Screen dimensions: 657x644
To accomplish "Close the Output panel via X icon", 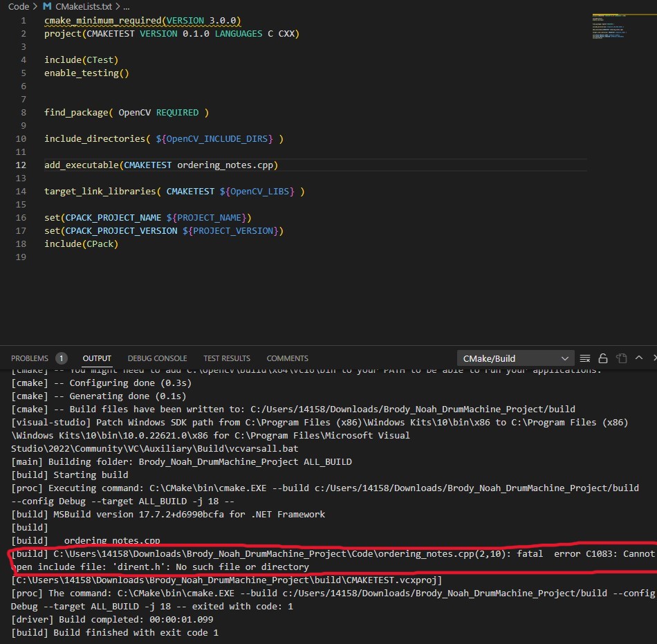I will pyautogui.click(x=654, y=358).
